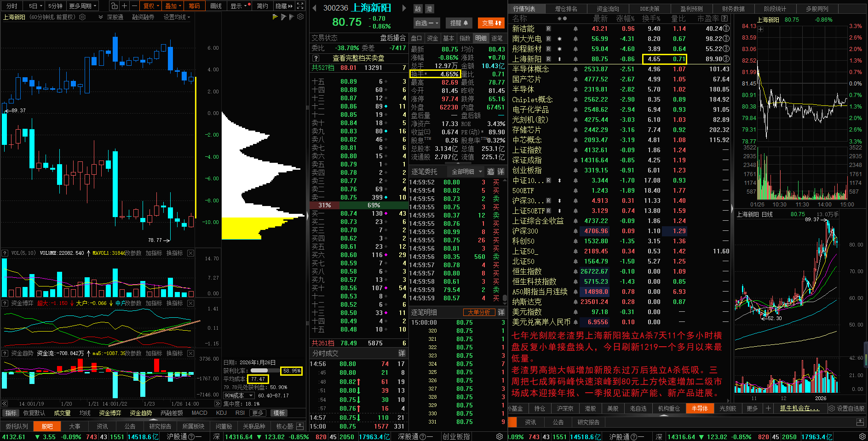The width and height of the screenshot is (868, 441).
Task: Toggle 画线 drawing mode
Action: [x=216, y=6]
